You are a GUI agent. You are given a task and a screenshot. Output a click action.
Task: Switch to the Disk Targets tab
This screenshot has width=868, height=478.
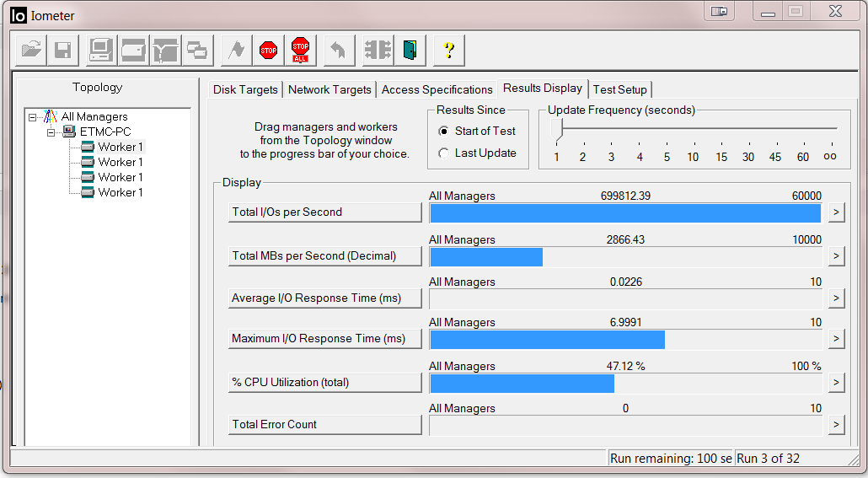click(x=245, y=90)
